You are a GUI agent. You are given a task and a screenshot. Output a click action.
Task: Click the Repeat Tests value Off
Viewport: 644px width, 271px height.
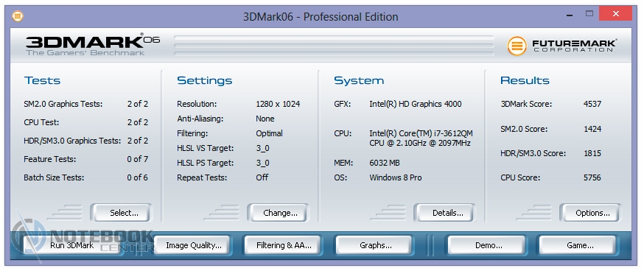click(x=262, y=177)
